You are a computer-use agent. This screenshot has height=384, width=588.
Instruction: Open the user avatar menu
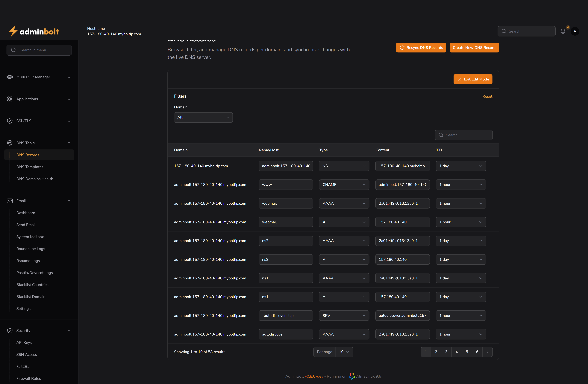[575, 31]
